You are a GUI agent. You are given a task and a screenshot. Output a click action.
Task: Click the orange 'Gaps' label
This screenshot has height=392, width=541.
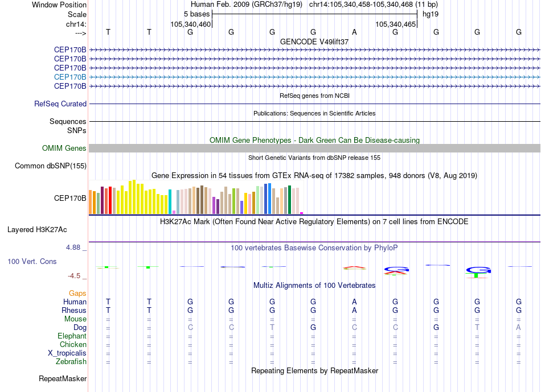point(77,294)
